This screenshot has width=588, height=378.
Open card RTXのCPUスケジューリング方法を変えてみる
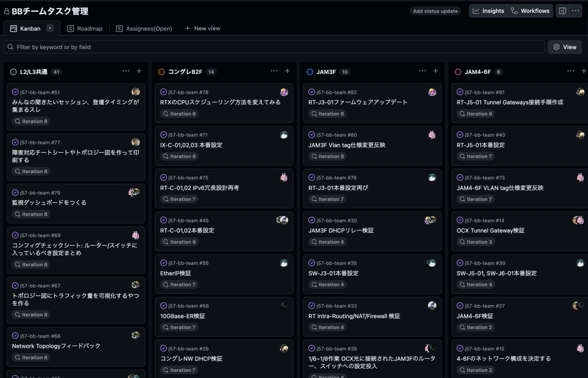pyautogui.click(x=220, y=102)
